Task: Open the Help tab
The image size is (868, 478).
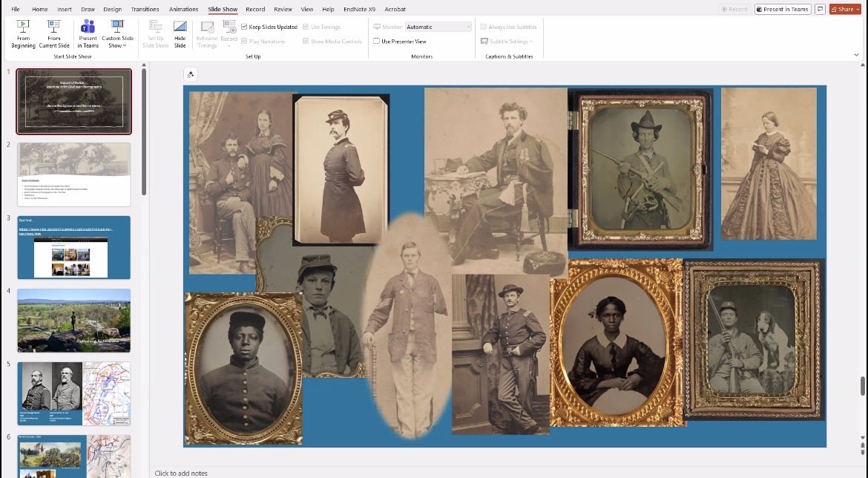Action: [328, 9]
